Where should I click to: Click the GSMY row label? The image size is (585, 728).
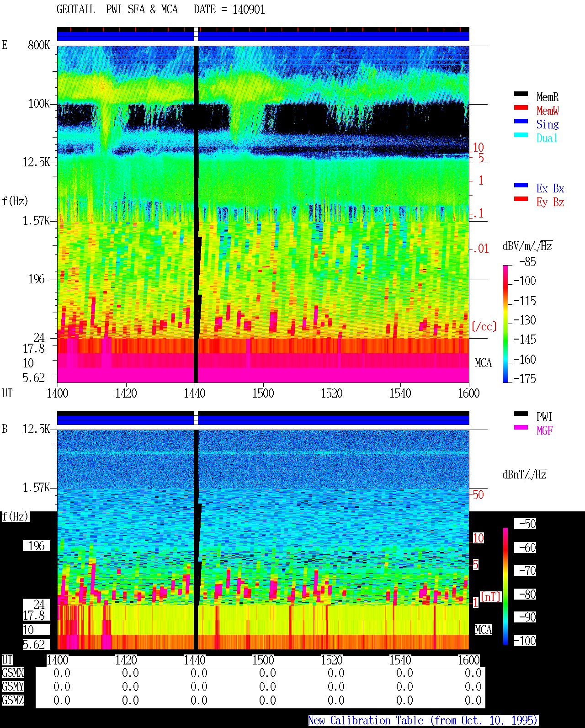[x=13, y=686]
